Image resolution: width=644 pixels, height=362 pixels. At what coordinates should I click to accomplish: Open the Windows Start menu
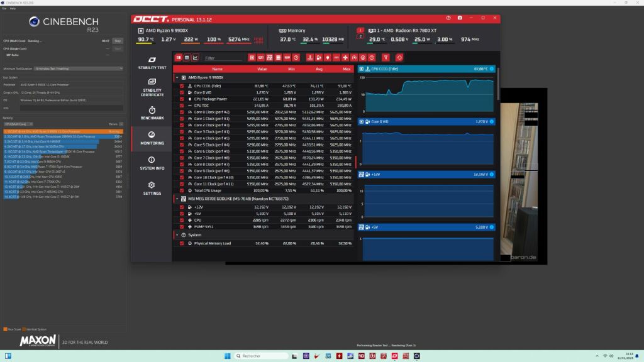[x=228, y=356]
